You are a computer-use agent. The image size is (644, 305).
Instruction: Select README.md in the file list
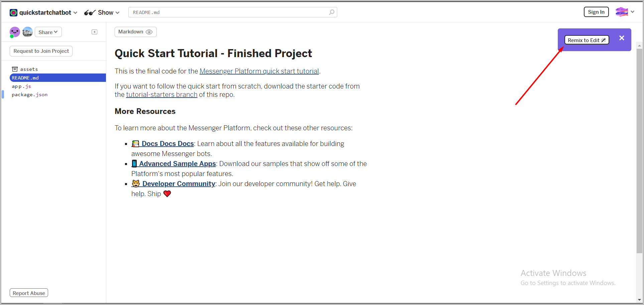pyautogui.click(x=58, y=78)
